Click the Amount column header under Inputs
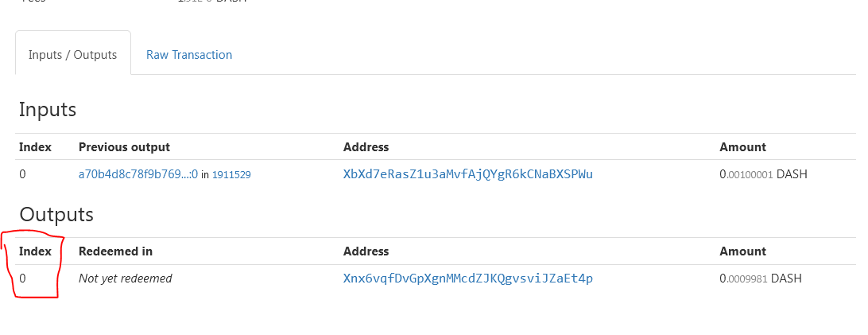Image resolution: width=868 pixels, height=335 pixels. (743, 147)
